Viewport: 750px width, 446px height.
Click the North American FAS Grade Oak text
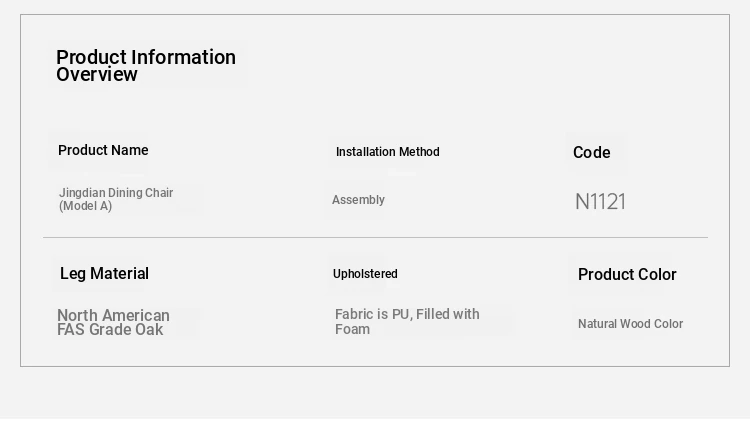pyautogui.click(x=113, y=323)
